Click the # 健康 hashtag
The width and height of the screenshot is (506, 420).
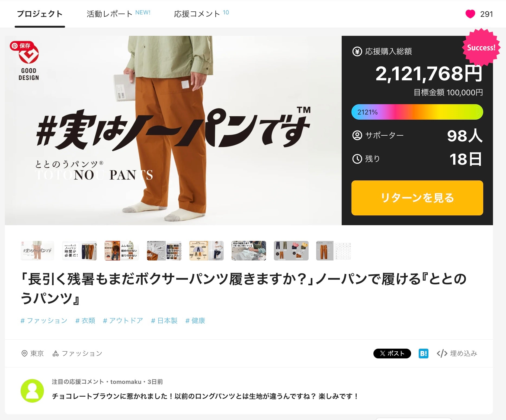[x=195, y=321]
